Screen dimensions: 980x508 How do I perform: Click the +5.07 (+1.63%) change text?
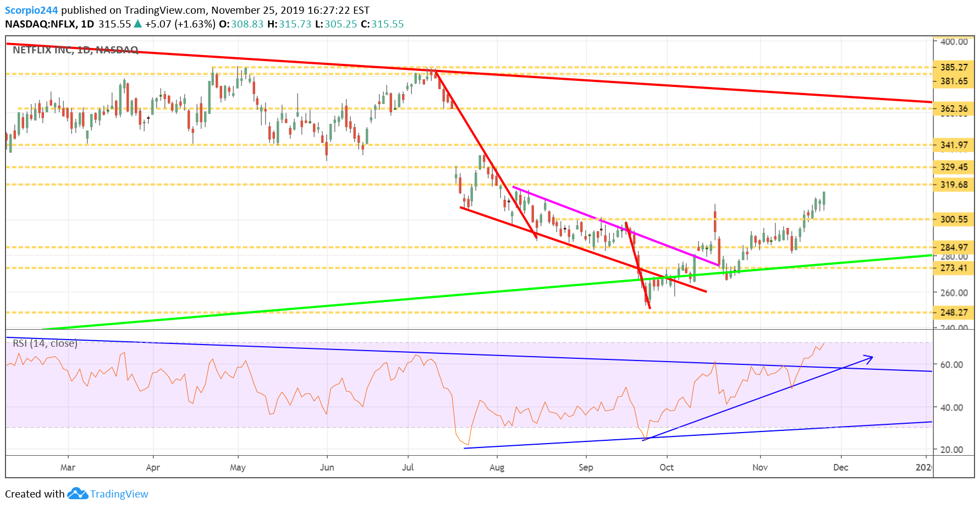click(x=180, y=24)
